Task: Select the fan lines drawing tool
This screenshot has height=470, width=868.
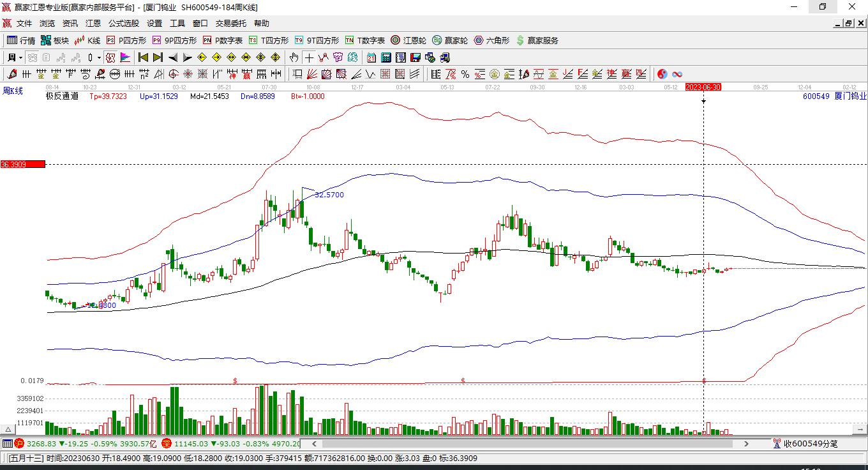Action: coord(312,74)
